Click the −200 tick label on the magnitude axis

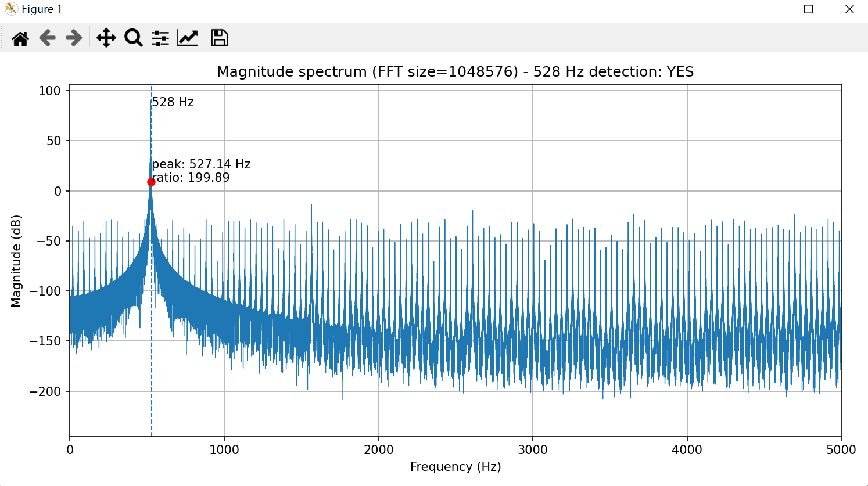[45, 392]
